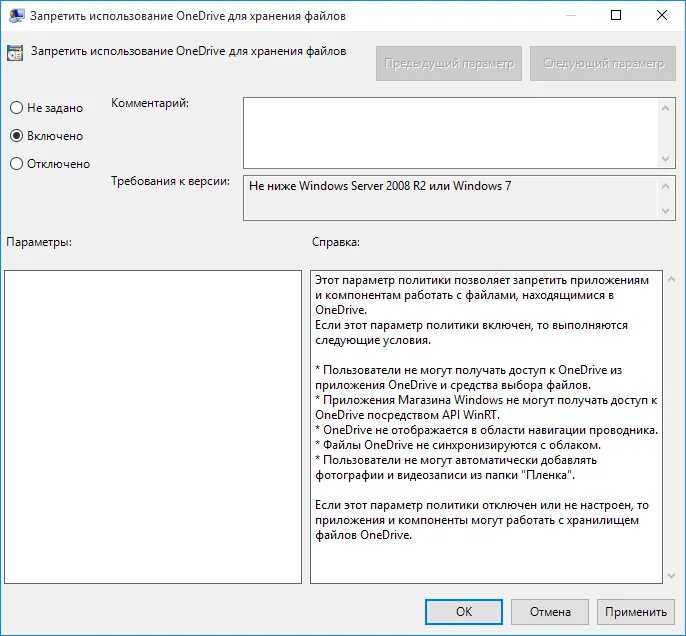Close the policy dialog window
This screenshot has height=636, width=686.
pos(662,15)
